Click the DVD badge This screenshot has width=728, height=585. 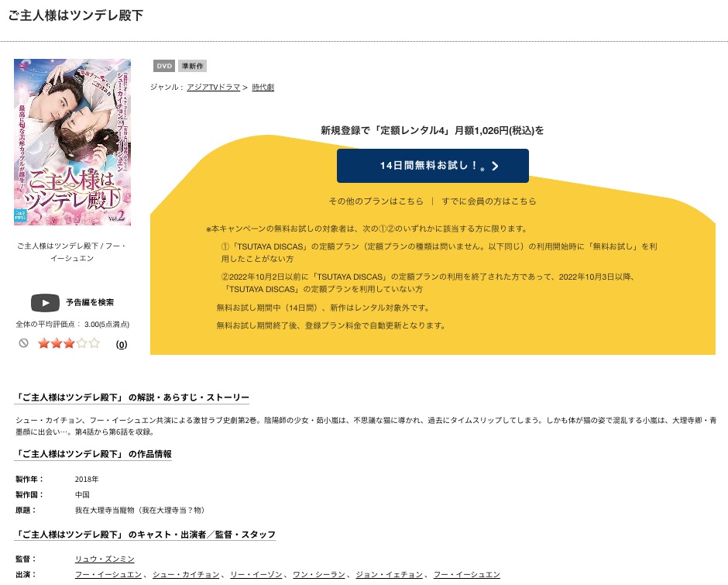tap(164, 66)
